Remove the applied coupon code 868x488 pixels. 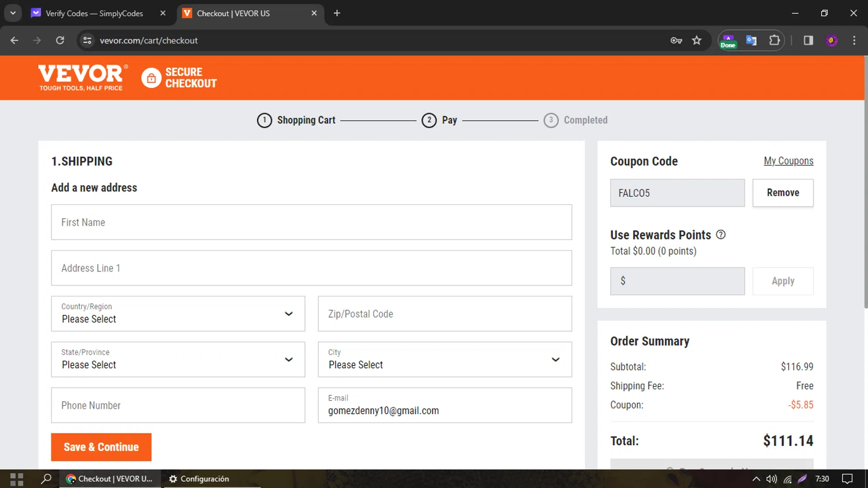click(x=783, y=193)
